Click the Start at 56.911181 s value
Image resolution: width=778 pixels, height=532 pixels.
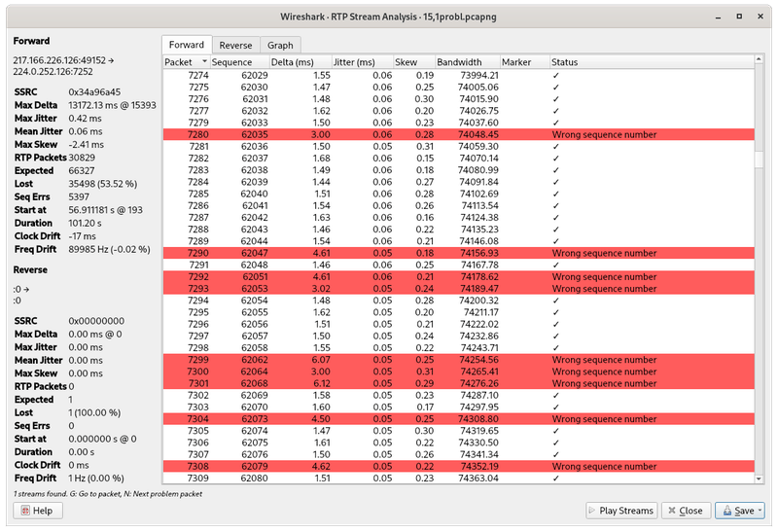point(105,210)
